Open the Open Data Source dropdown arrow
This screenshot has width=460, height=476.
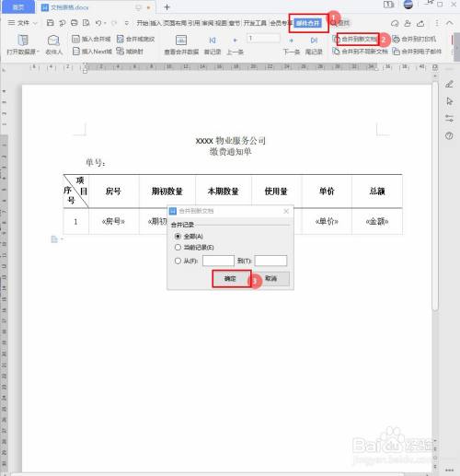pyautogui.click(x=38, y=52)
